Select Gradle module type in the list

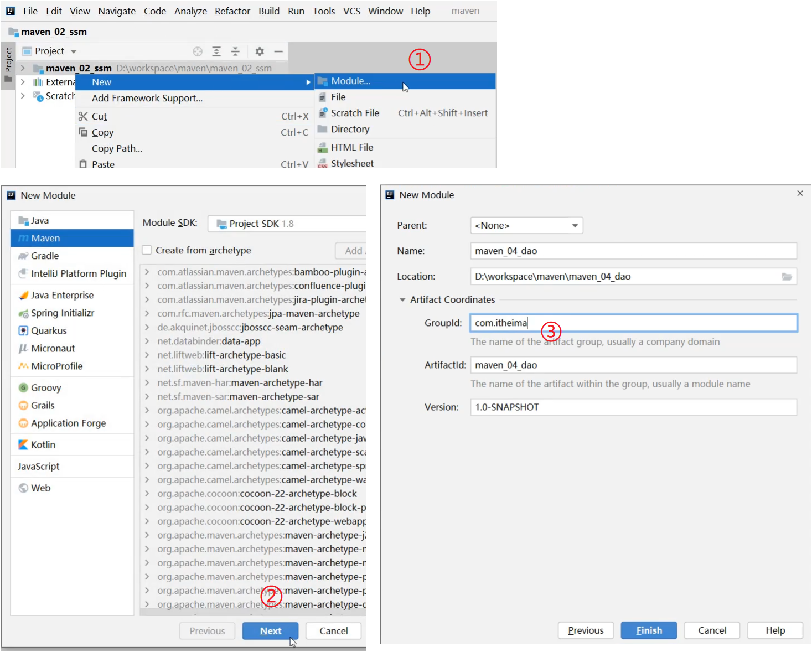pos(72,256)
